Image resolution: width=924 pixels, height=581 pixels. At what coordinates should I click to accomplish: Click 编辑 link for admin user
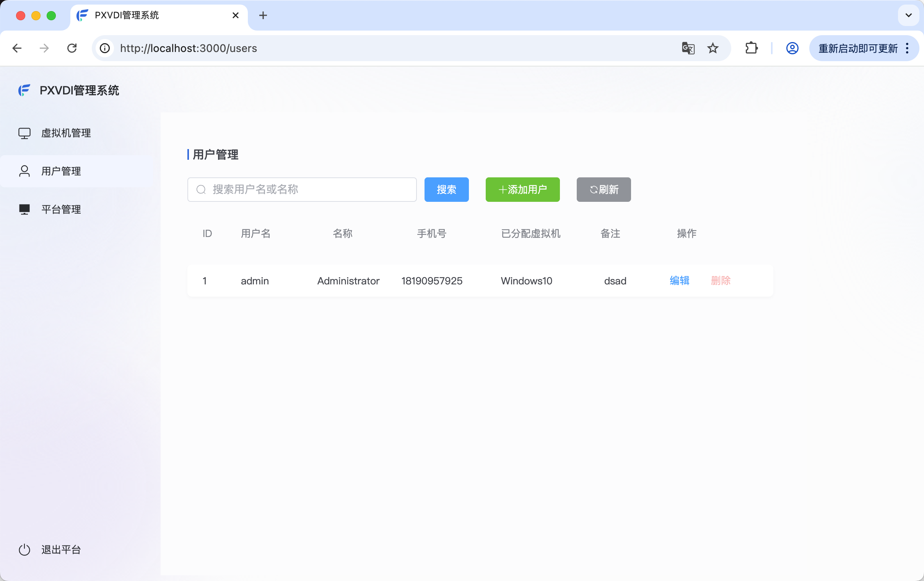coord(679,281)
